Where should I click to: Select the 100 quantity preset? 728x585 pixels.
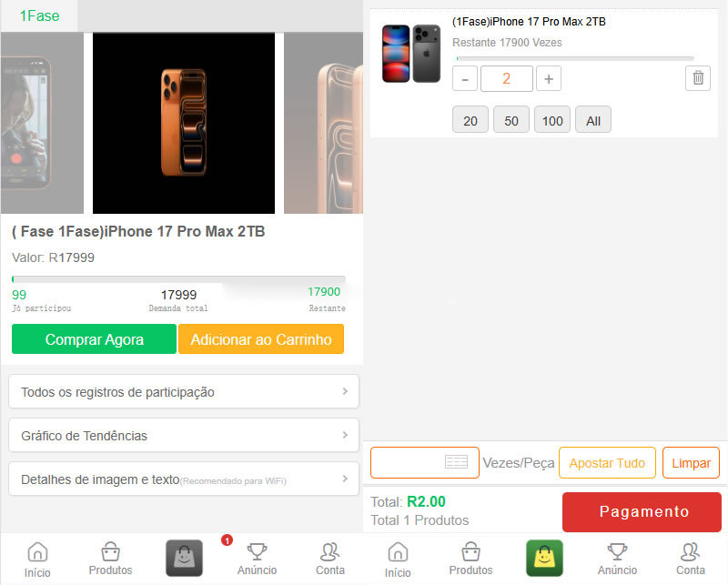click(x=552, y=120)
